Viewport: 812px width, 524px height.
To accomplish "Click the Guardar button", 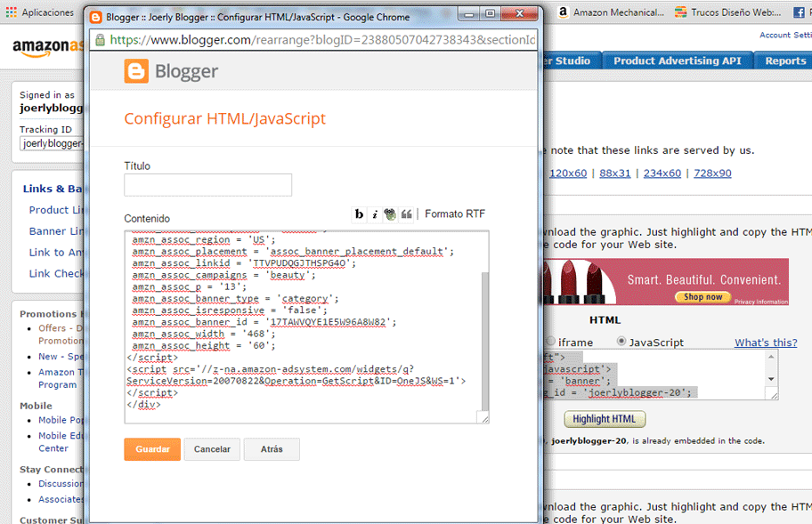I will (x=152, y=449).
